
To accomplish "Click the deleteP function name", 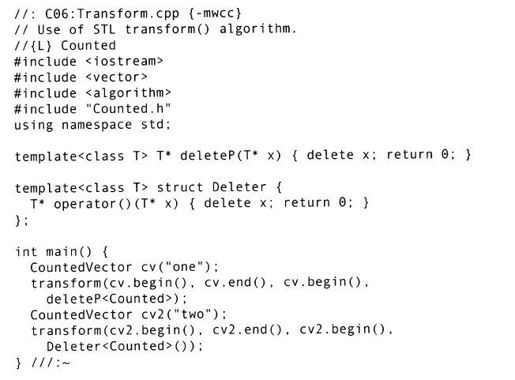I will coord(207,155).
